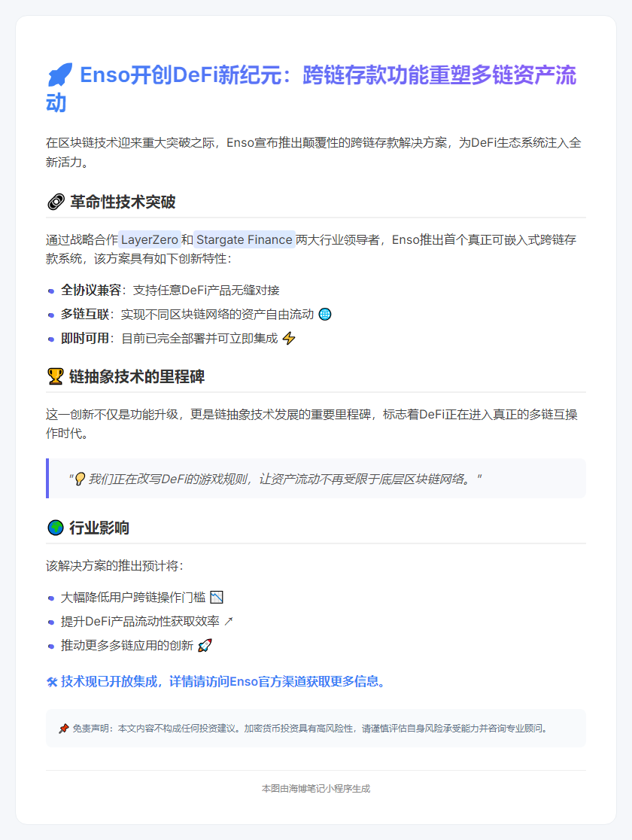Image resolution: width=632 pixels, height=840 pixels.
Task: Click the text 两大行业领导者 after Stargate Finance
Action: tap(338, 239)
